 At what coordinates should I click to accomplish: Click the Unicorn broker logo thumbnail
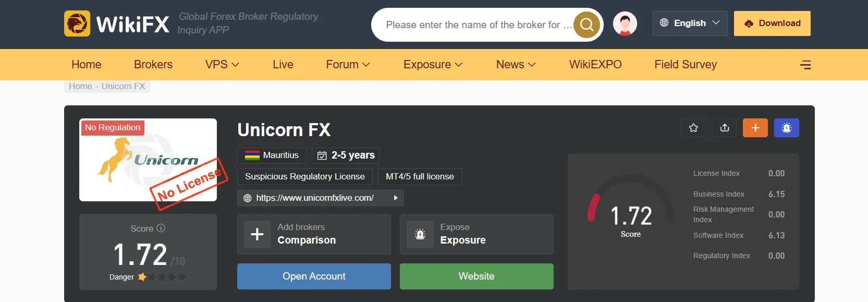[x=148, y=160]
